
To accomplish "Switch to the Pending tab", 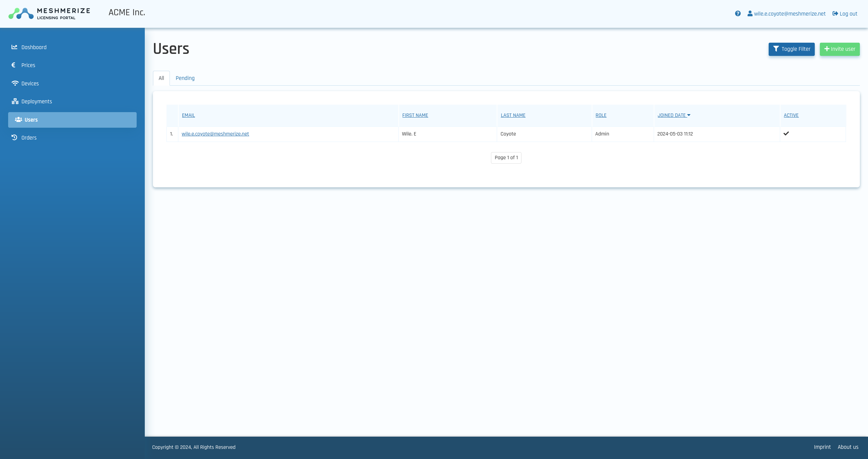I will [185, 78].
